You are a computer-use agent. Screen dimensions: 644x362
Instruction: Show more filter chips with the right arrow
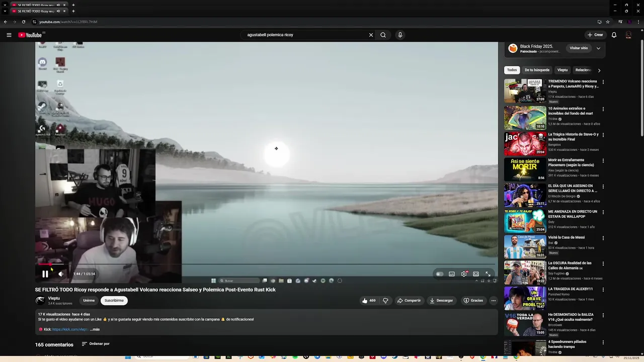(x=599, y=70)
